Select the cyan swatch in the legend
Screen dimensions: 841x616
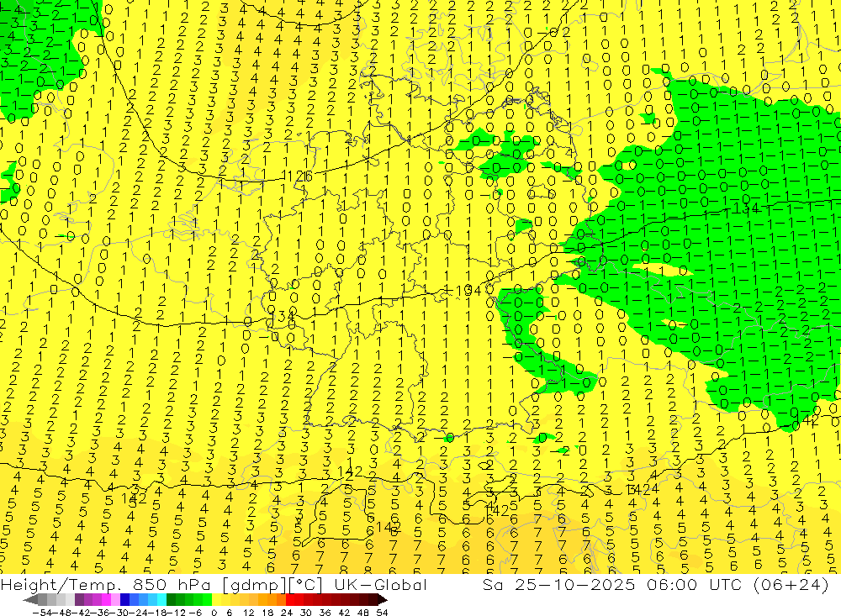click(x=161, y=600)
